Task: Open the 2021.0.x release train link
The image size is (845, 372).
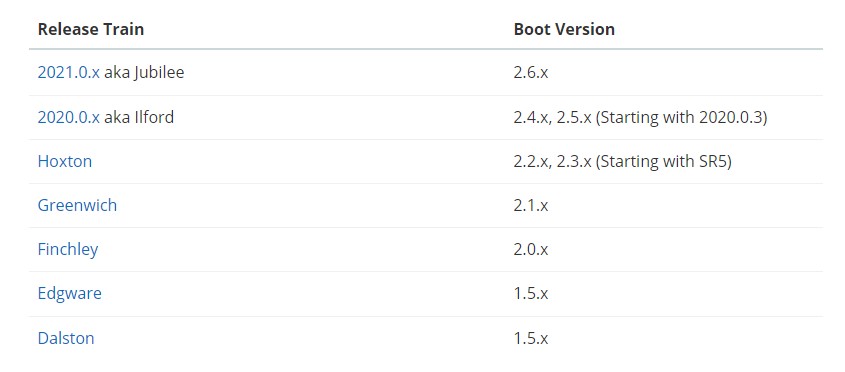Action: (68, 72)
